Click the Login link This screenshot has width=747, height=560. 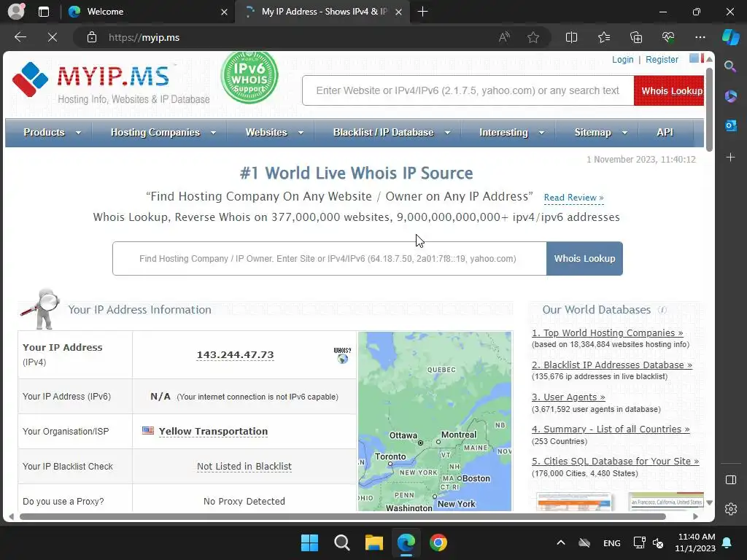[x=623, y=60]
